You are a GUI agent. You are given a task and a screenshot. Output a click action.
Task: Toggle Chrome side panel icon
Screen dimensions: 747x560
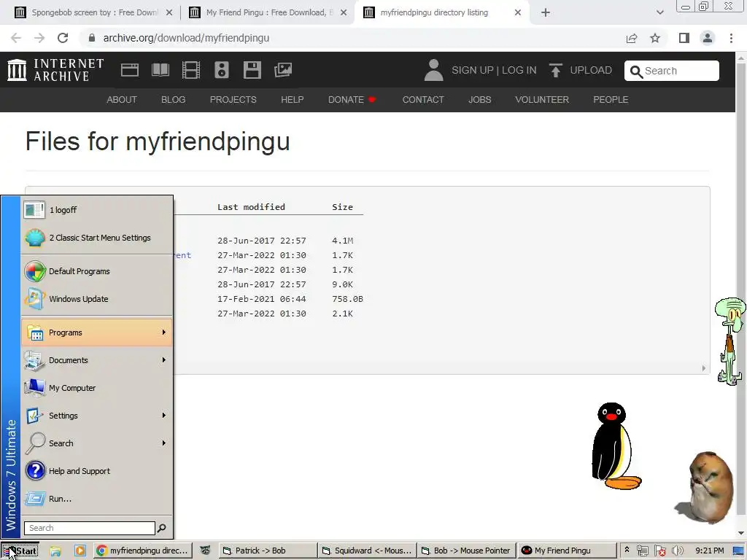[x=684, y=38]
